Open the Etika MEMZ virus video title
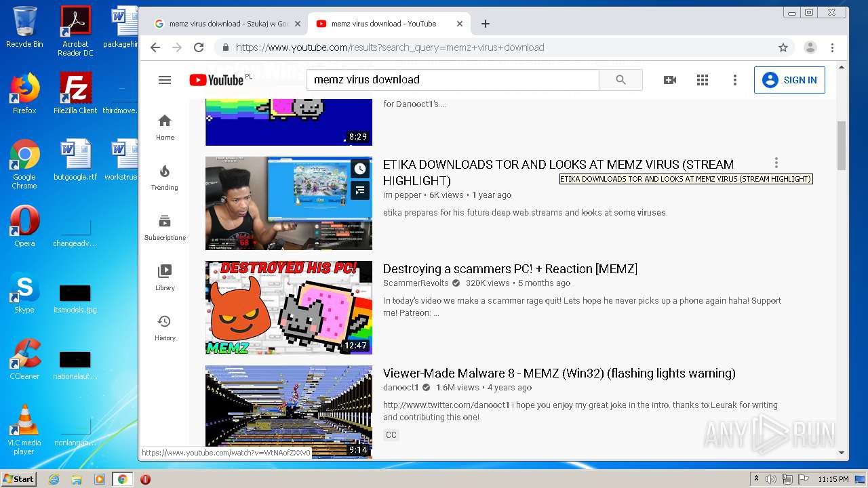The width and height of the screenshot is (868, 488). (x=558, y=172)
